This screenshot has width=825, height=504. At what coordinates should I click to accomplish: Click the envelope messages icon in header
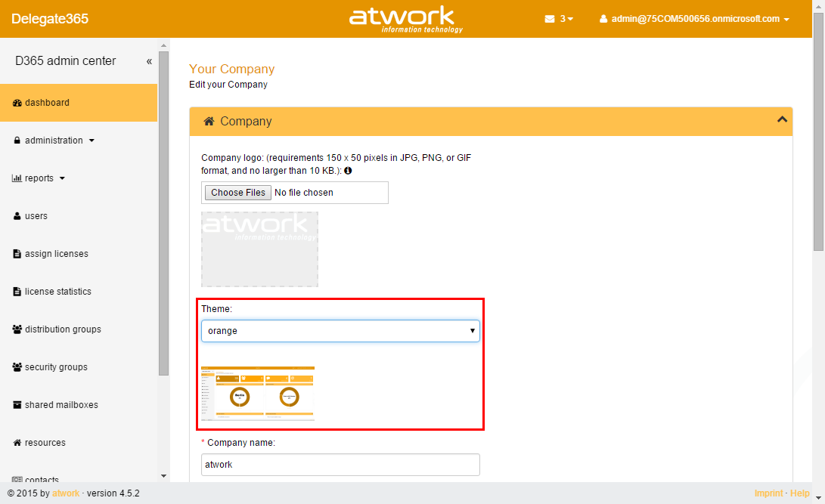click(x=549, y=19)
